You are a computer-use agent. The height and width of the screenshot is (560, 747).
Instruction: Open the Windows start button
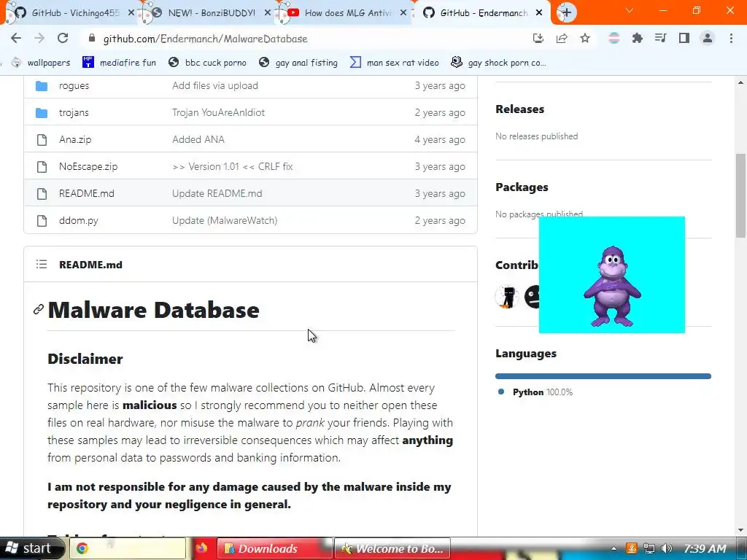click(x=31, y=548)
